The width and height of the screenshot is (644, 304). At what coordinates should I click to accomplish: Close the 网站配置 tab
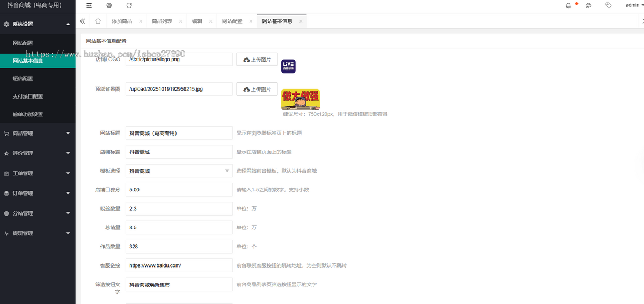tap(251, 21)
